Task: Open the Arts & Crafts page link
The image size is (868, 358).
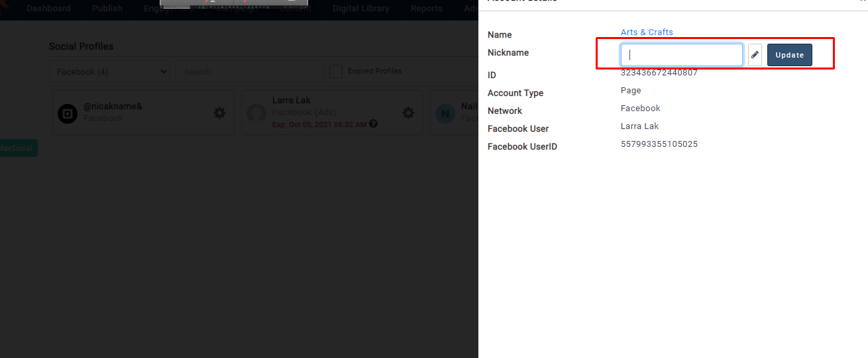Action: (647, 32)
